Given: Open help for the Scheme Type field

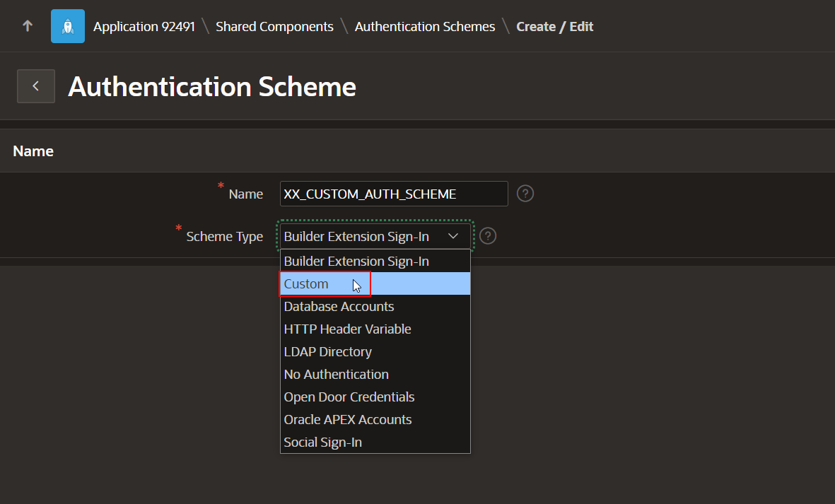Looking at the screenshot, I should click(x=488, y=236).
